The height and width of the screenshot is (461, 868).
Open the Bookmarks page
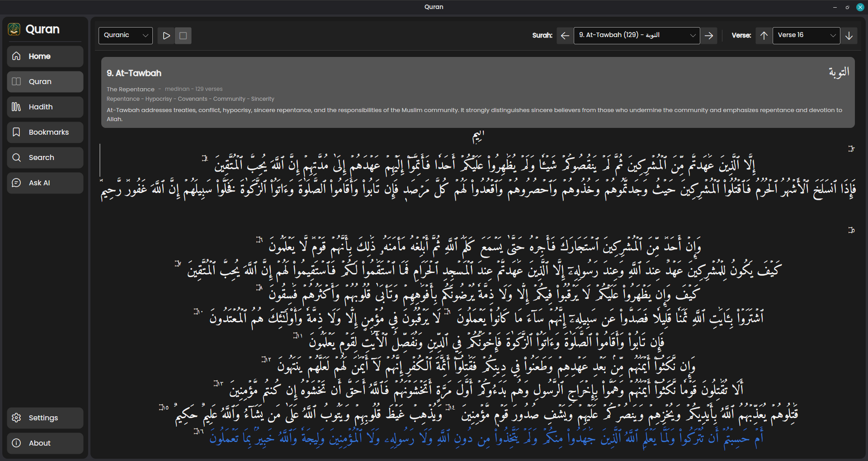tap(45, 132)
